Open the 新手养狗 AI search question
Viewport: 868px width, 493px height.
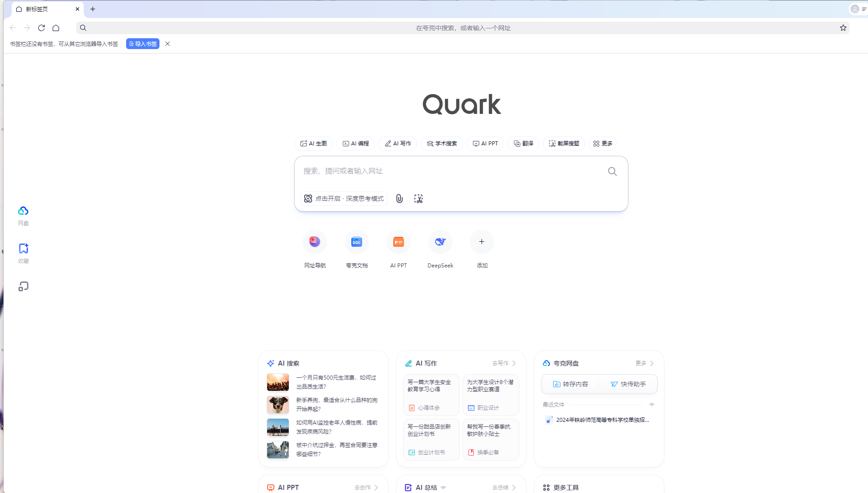coord(336,404)
